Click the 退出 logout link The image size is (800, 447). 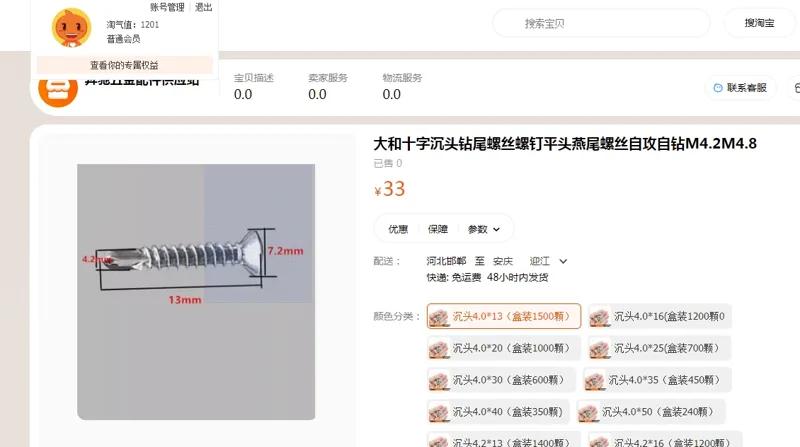point(204,7)
